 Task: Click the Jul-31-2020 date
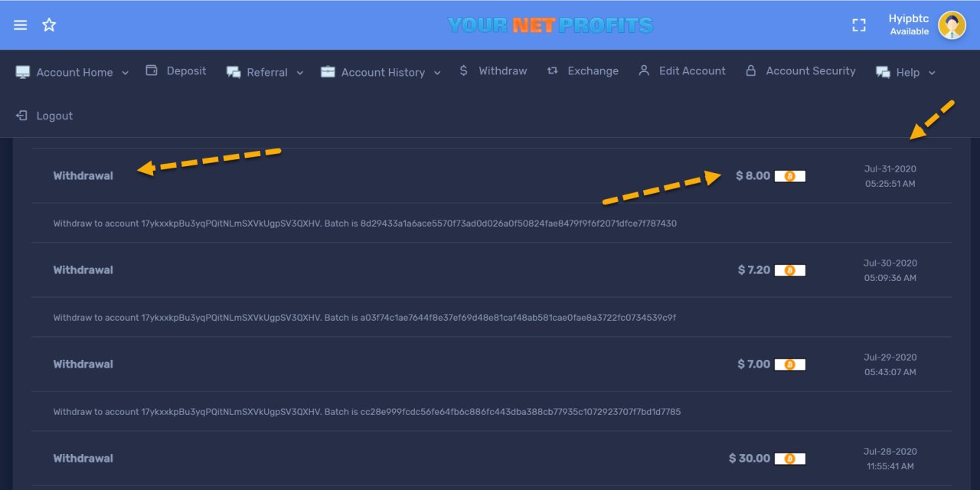(890, 168)
